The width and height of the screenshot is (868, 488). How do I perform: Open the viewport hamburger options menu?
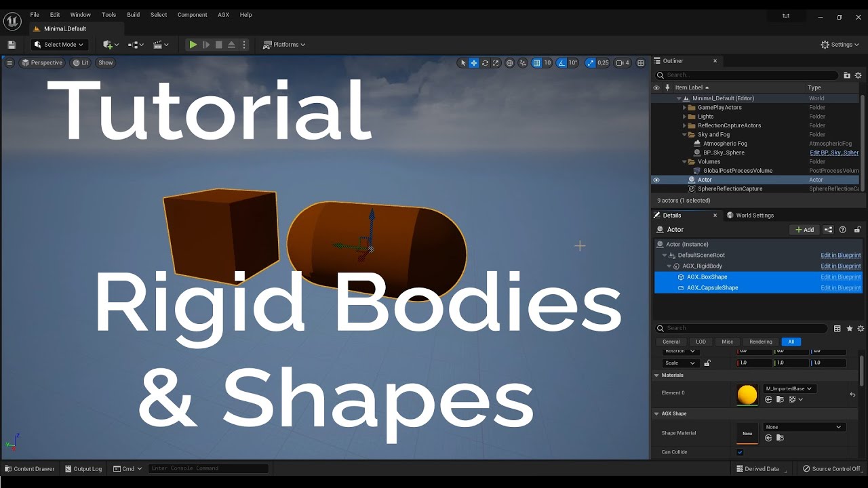[x=9, y=62]
